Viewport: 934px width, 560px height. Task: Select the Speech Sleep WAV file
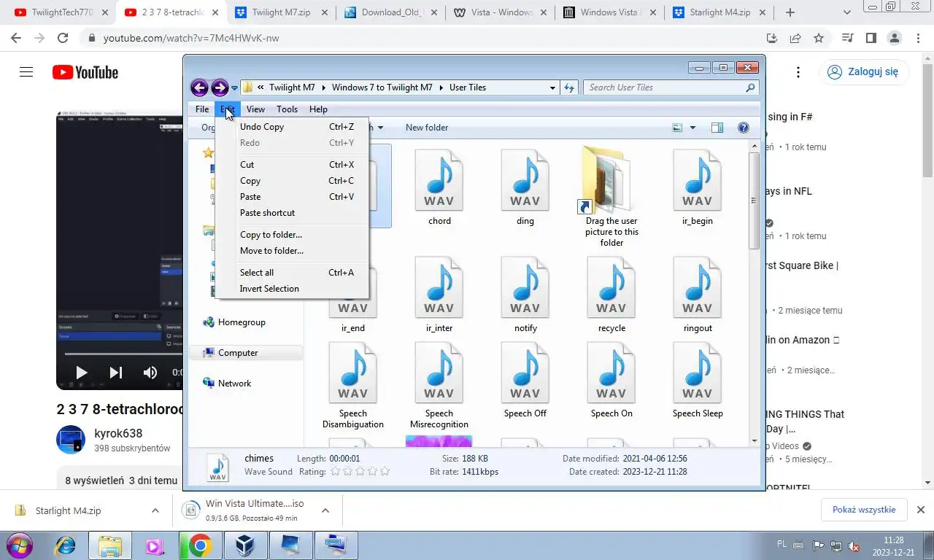click(698, 381)
